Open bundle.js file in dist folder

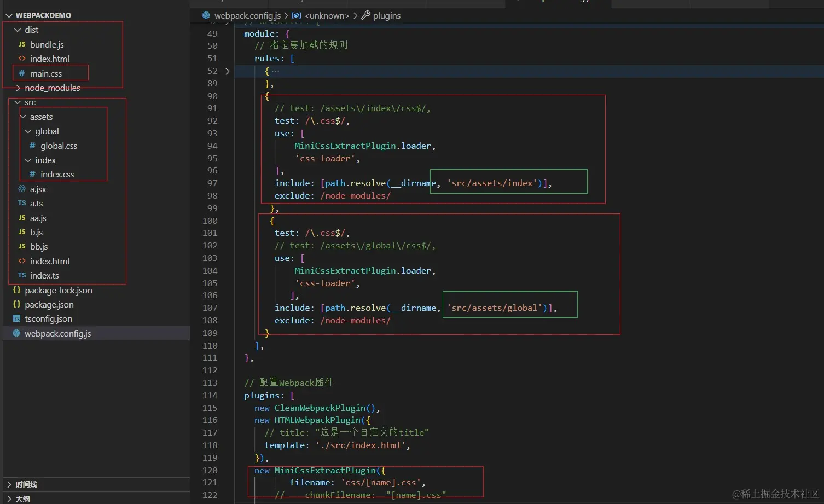coord(47,44)
